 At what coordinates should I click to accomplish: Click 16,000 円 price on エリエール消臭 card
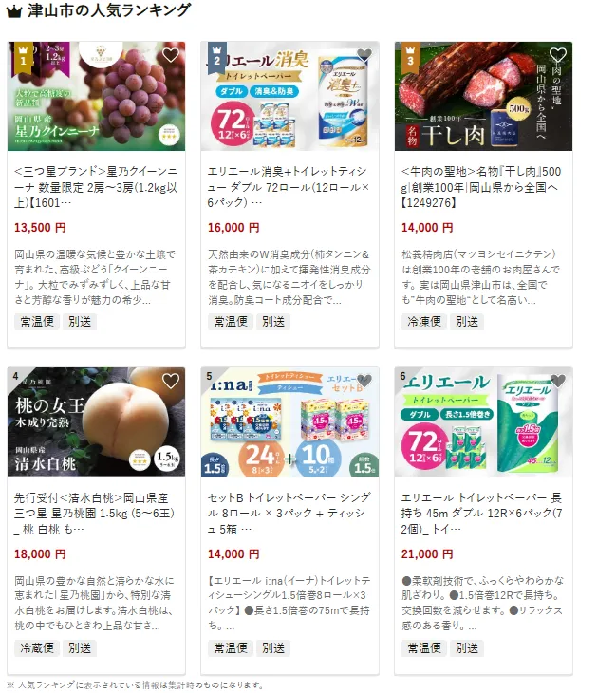233,228
